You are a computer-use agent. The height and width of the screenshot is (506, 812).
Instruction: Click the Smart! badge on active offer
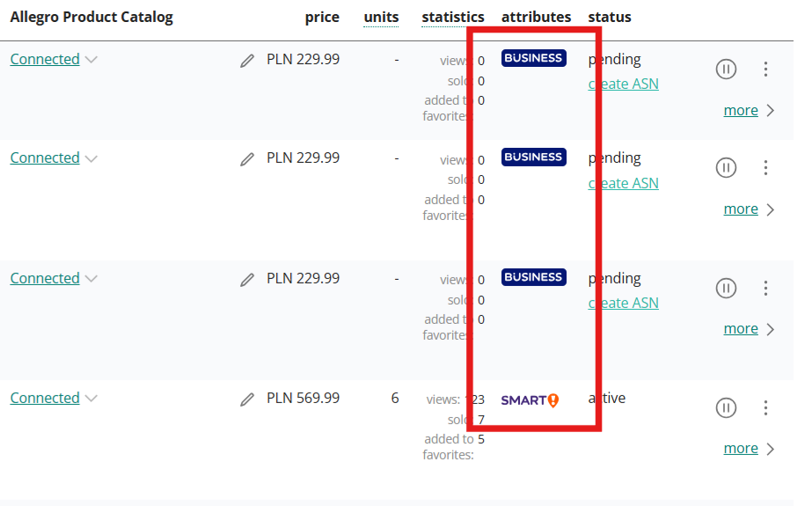click(x=530, y=400)
